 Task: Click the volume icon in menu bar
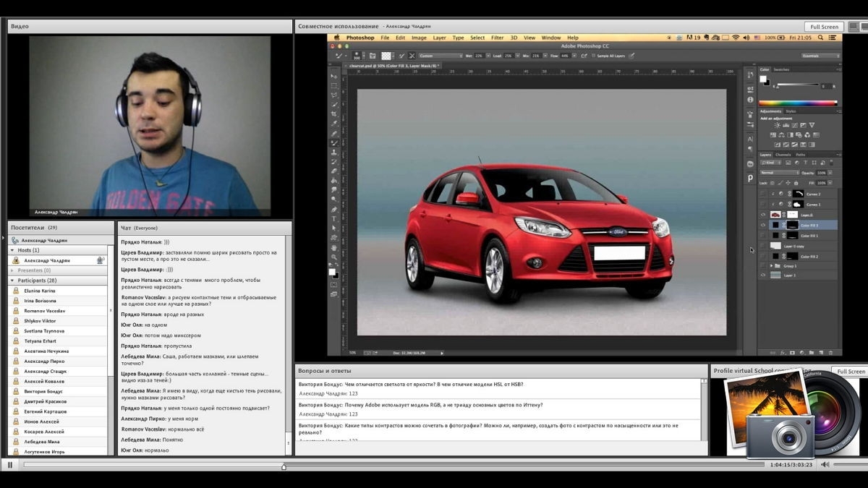point(746,38)
